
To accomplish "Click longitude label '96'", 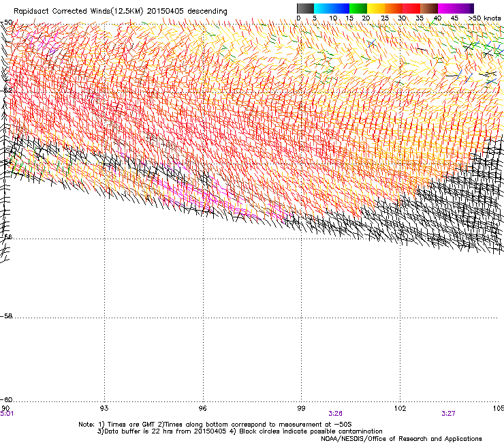I will click(202, 408).
